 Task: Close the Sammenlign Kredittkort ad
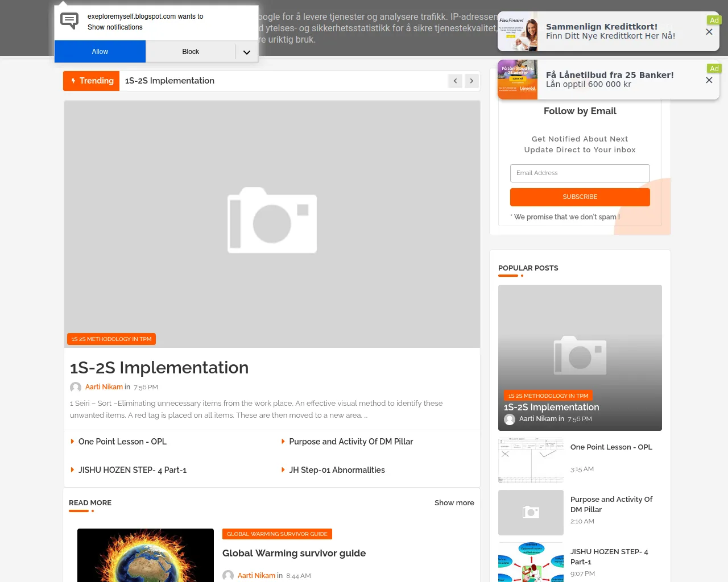(709, 32)
